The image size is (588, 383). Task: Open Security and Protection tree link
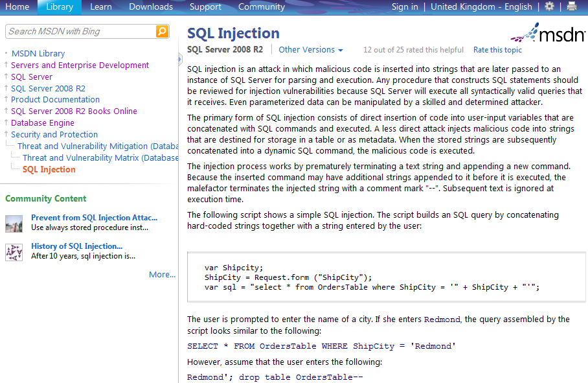[x=54, y=135]
